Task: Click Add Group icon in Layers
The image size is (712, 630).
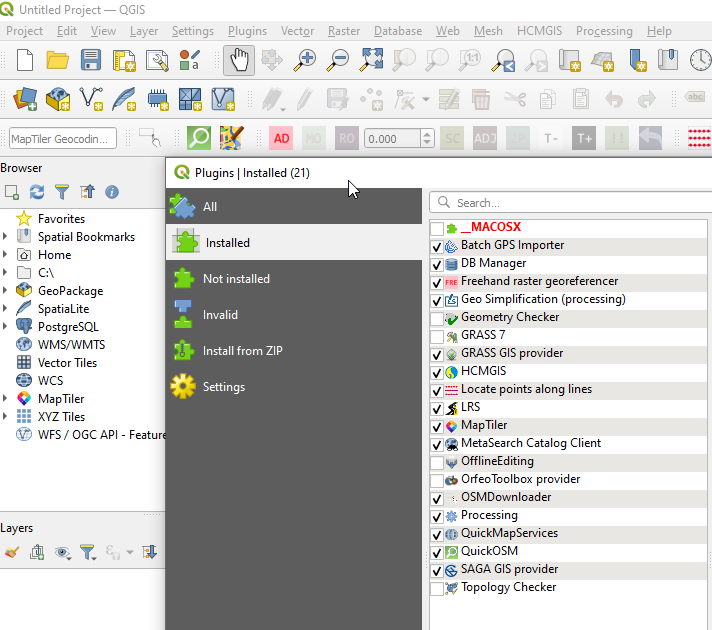Action: click(x=37, y=552)
